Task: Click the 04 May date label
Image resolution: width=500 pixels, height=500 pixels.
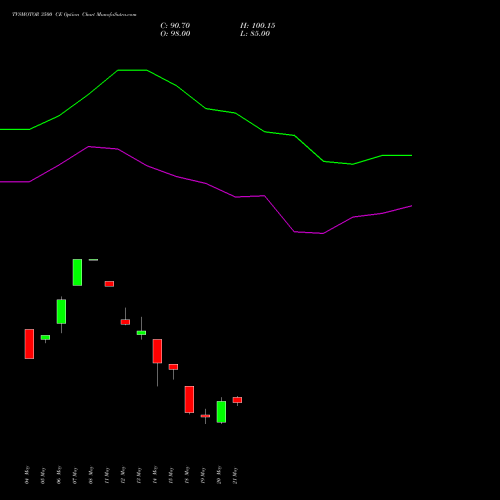Action: pyautogui.click(x=27, y=475)
